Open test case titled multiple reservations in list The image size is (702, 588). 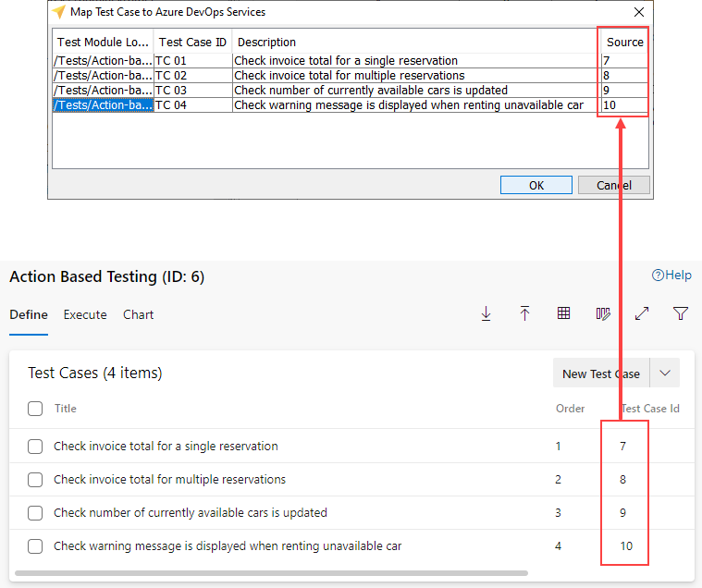point(169,479)
